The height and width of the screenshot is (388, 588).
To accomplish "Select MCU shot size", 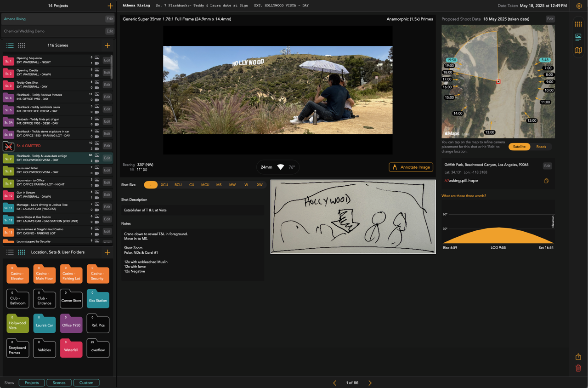I will 205,185.
